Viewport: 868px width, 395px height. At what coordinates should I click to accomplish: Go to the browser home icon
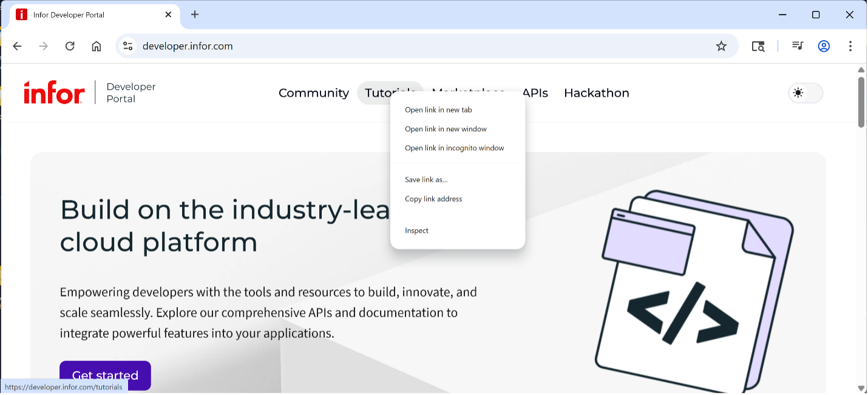tap(97, 46)
